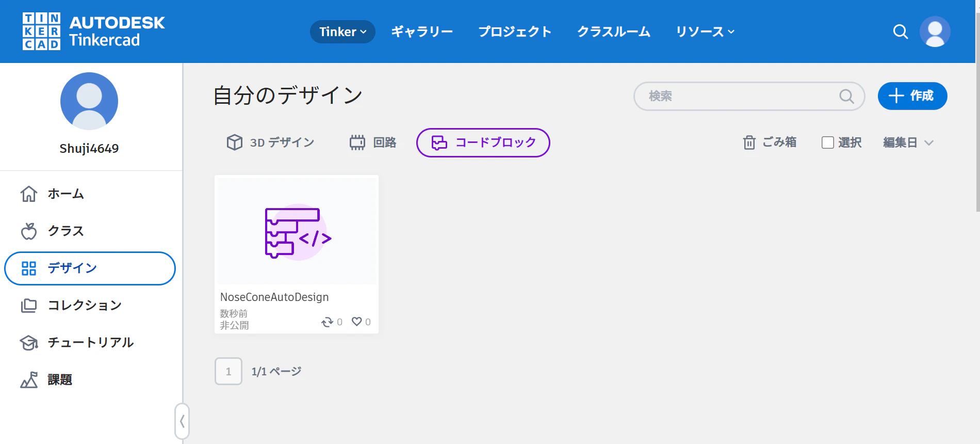
Task: Expand the リソース resources dropdown
Action: 705,31
